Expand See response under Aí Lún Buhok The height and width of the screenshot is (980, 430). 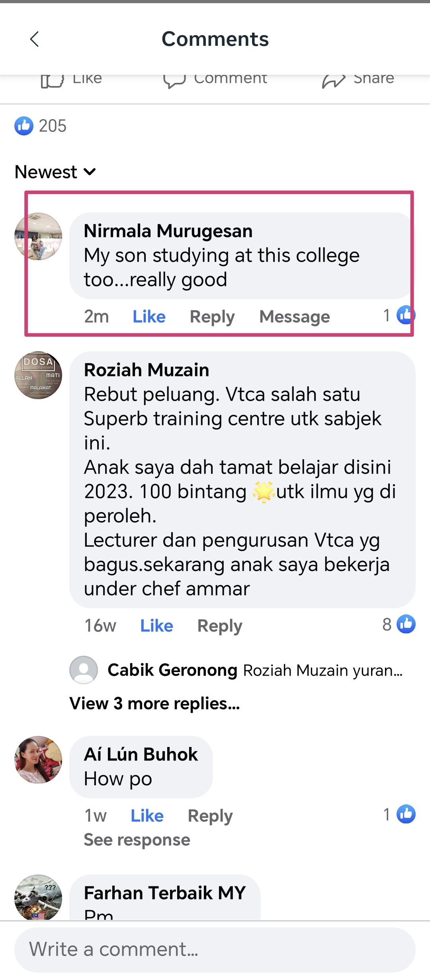(137, 840)
